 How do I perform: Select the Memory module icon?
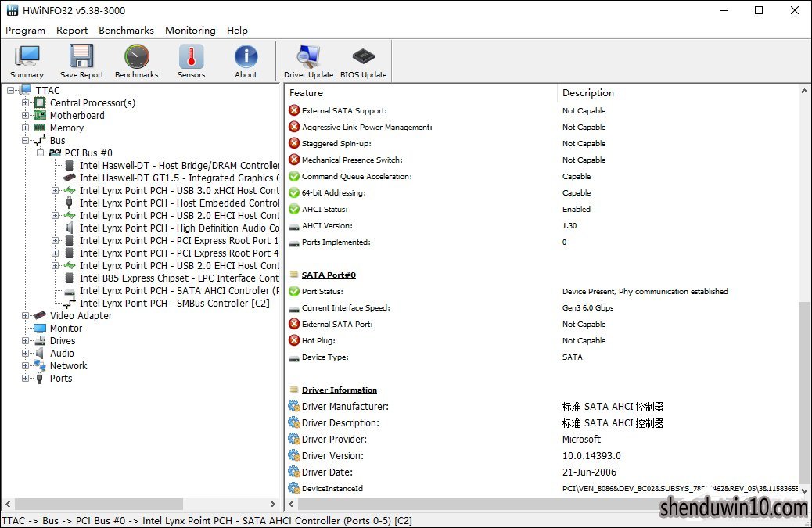click(40, 128)
